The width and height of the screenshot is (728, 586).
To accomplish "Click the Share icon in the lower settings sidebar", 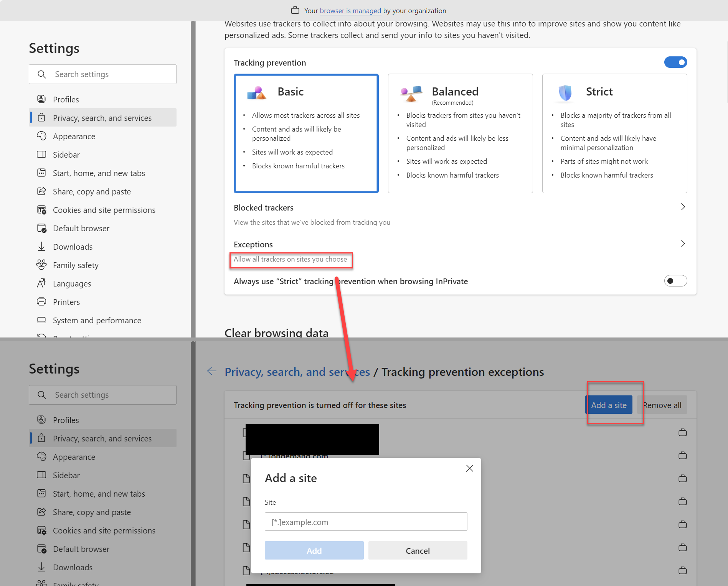I will (x=41, y=512).
